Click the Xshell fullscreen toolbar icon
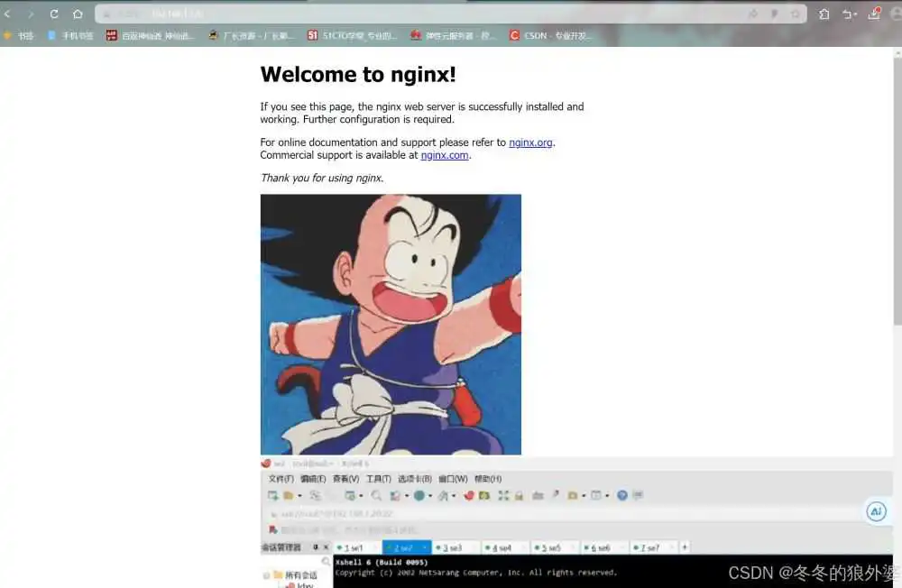Screen dimensions: 902x588 click(504, 495)
